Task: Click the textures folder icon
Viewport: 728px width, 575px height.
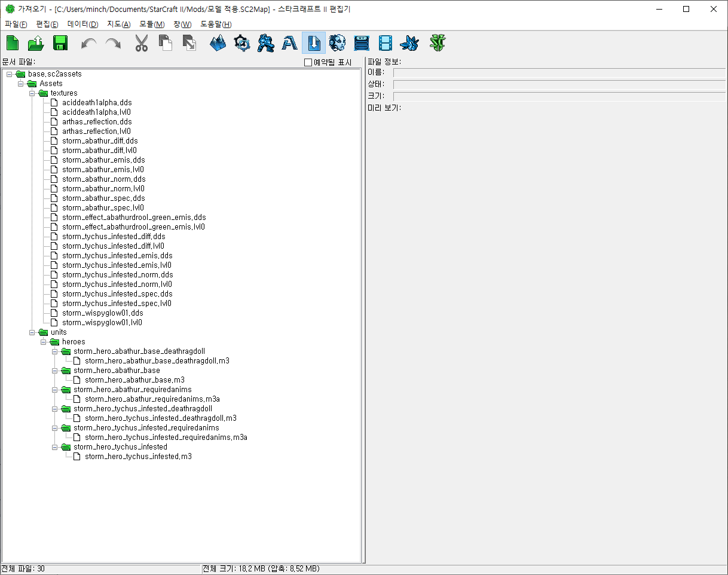Action: pos(43,93)
